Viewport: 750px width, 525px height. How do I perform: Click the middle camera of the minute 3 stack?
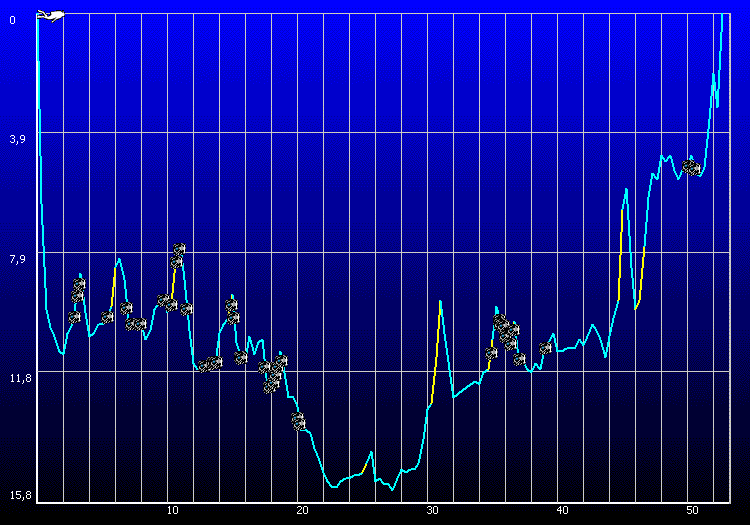tap(77, 297)
